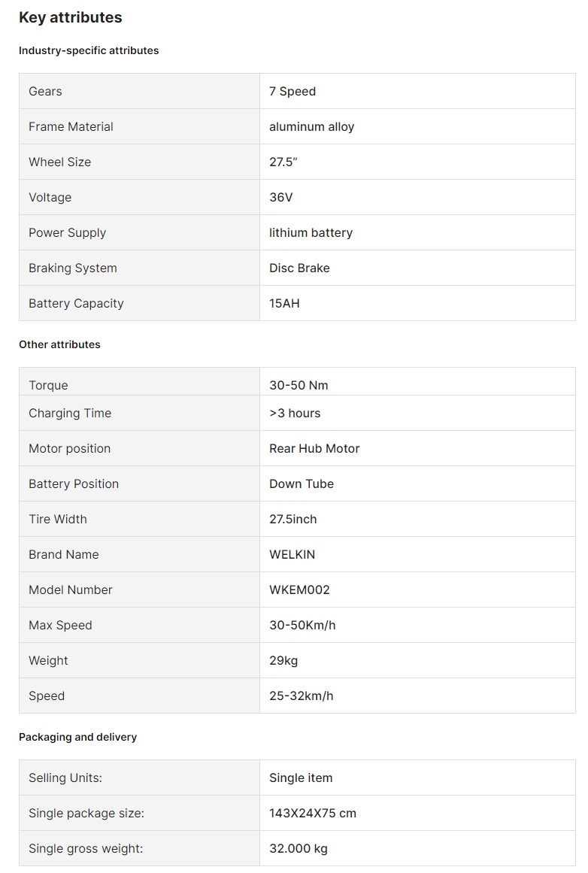
Task: Select the 7 Speed value
Action: [292, 91]
